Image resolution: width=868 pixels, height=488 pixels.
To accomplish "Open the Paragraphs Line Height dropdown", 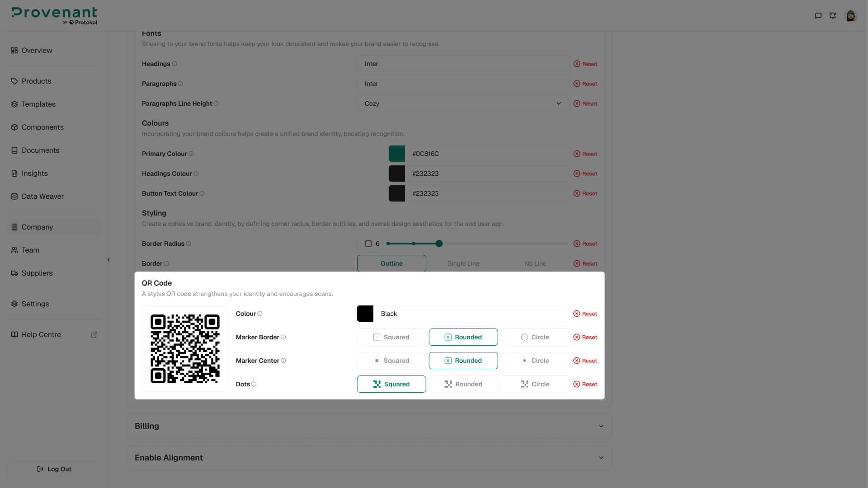I will click(463, 103).
